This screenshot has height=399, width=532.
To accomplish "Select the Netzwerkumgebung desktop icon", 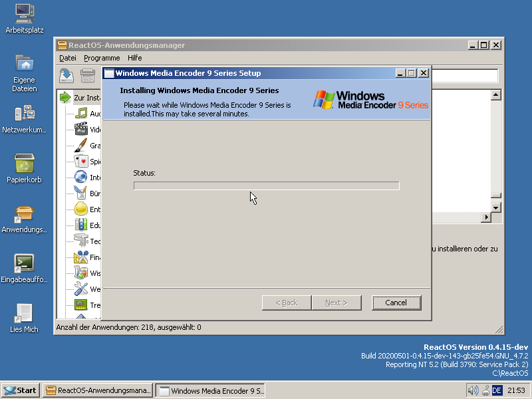I will (25, 119).
